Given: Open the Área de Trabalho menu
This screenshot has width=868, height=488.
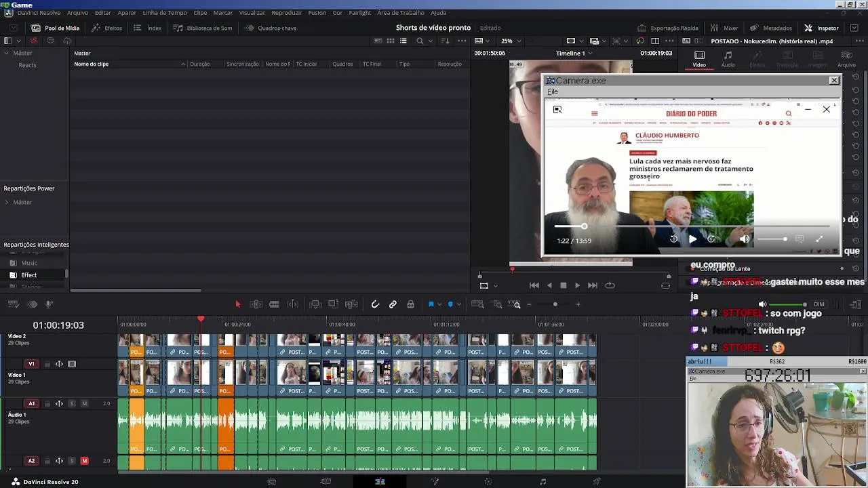Looking at the screenshot, I should click(x=402, y=13).
